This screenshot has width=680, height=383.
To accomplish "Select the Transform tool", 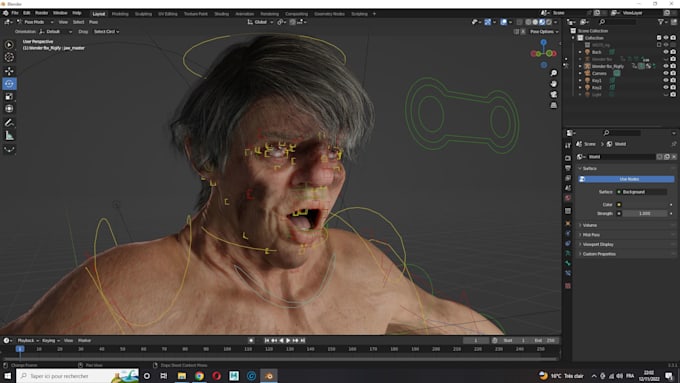I will pos(9,108).
